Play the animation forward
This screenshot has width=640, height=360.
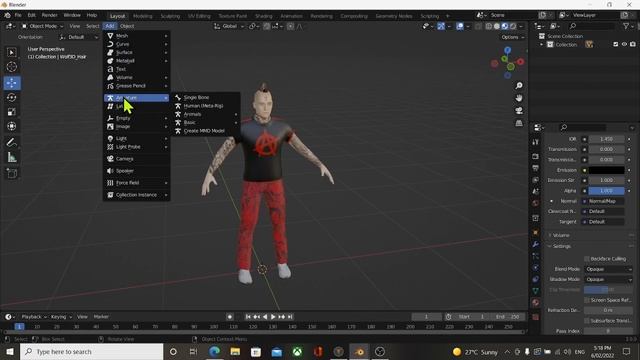click(273, 317)
